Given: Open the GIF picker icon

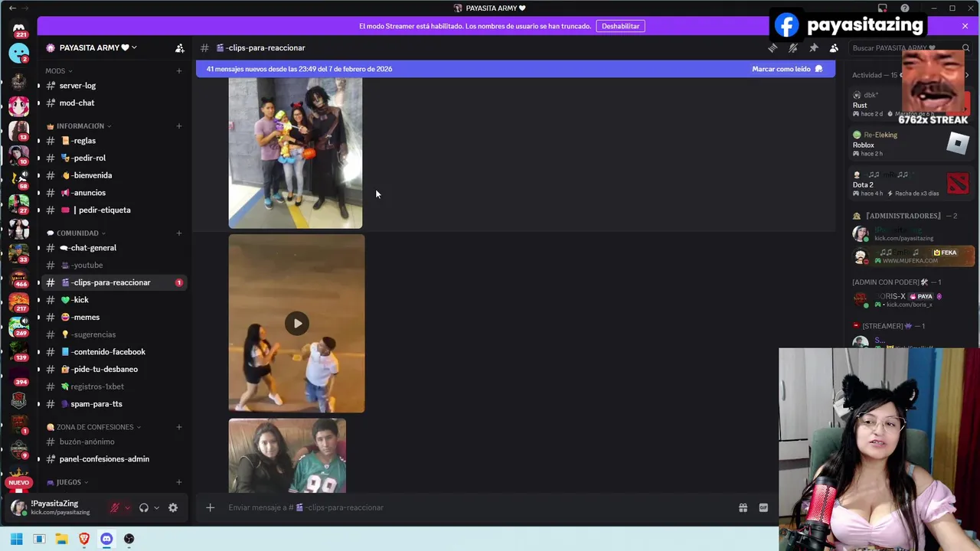Looking at the screenshot, I should (763, 507).
